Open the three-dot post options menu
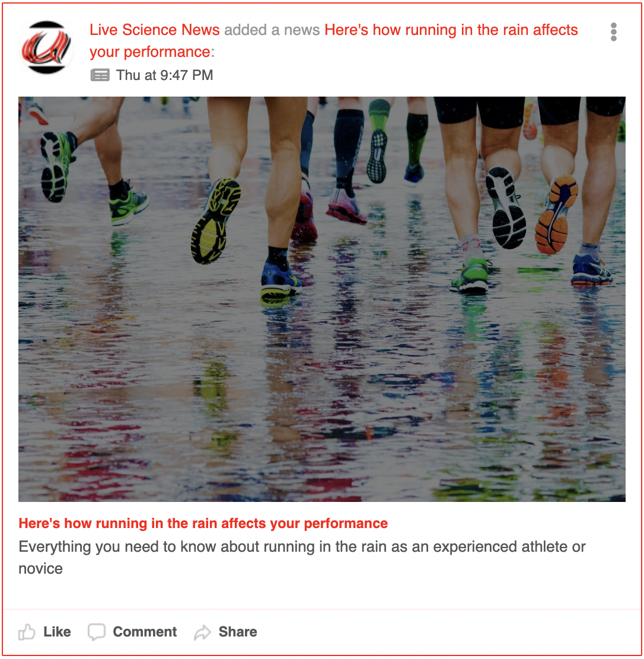This screenshot has height=659, width=644. click(x=613, y=32)
